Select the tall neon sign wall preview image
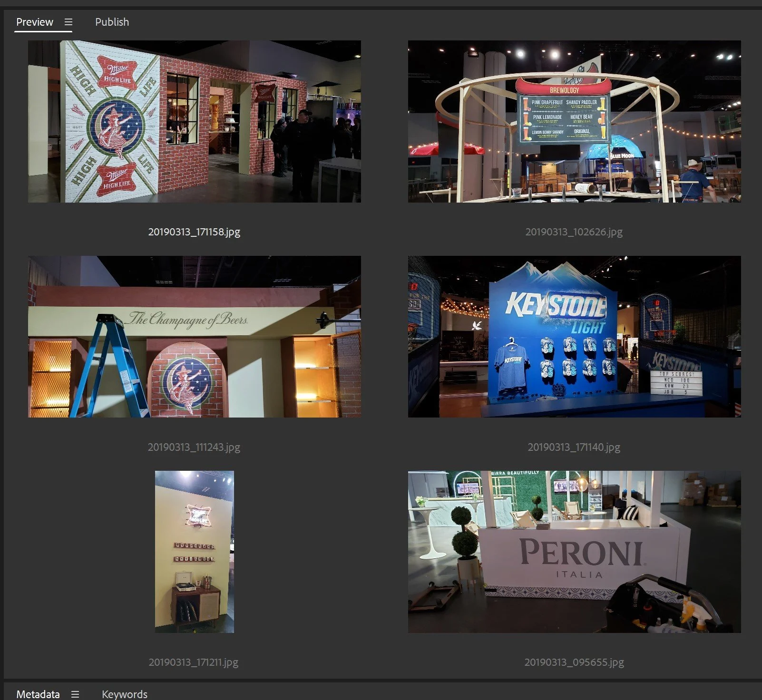The height and width of the screenshot is (700, 762). [x=195, y=552]
